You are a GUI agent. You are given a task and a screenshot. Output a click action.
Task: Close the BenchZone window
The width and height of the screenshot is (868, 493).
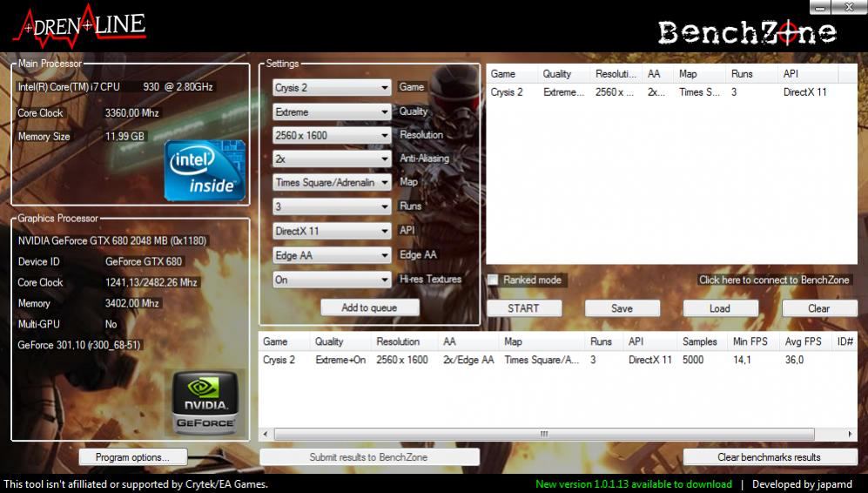click(x=849, y=7)
